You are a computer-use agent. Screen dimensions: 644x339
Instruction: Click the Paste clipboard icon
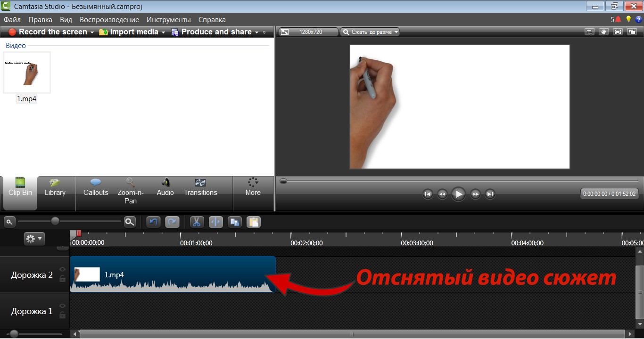[254, 222]
